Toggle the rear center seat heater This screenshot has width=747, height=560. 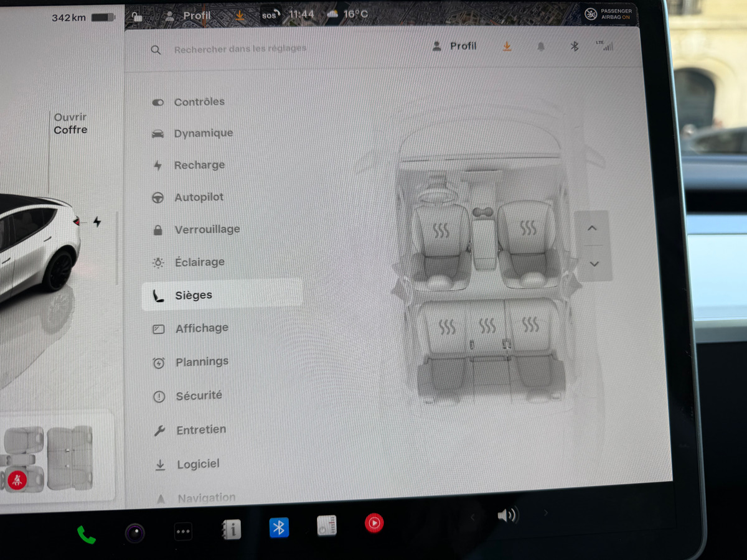tap(487, 325)
